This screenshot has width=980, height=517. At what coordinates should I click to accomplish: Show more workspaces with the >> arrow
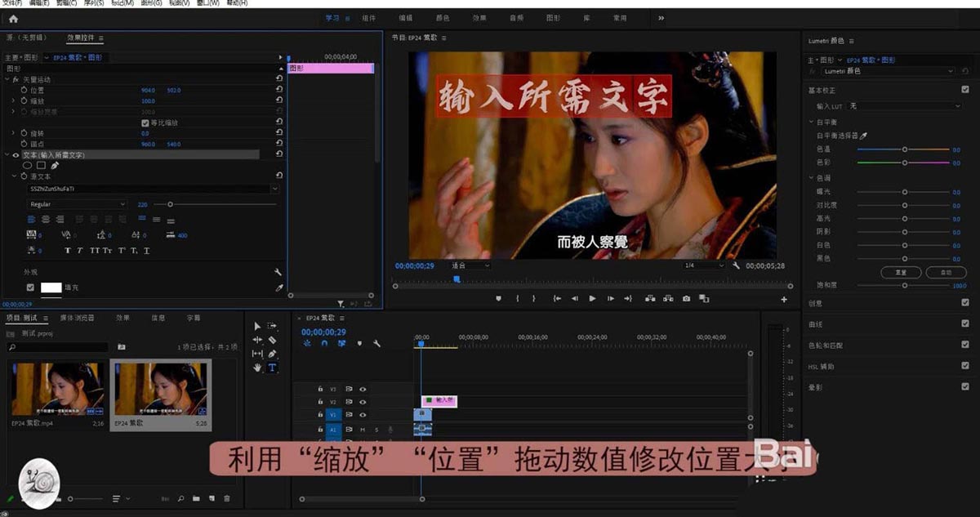point(661,18)
